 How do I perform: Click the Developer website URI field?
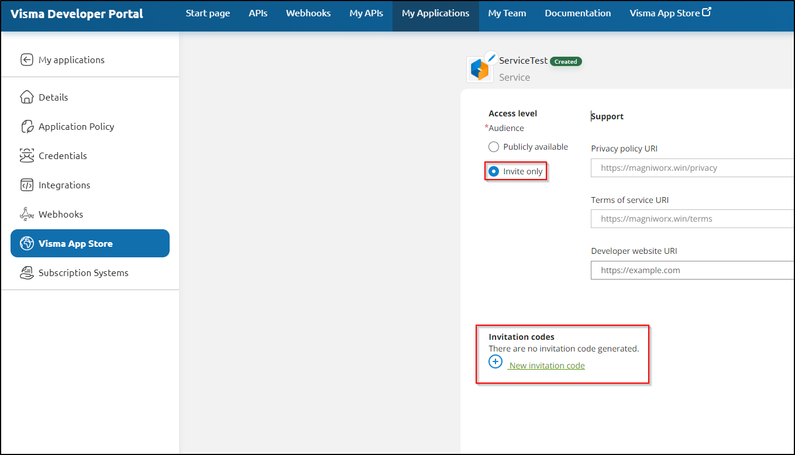[x=693, y=270]
